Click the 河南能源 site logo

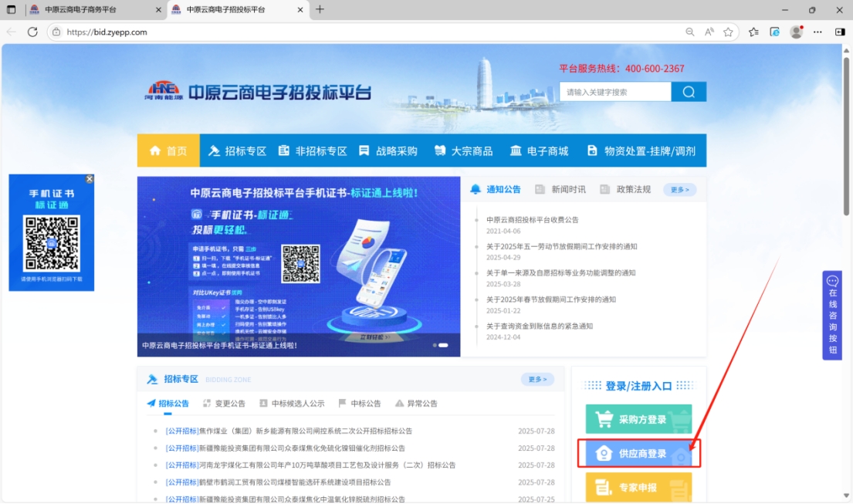point(163,90)
